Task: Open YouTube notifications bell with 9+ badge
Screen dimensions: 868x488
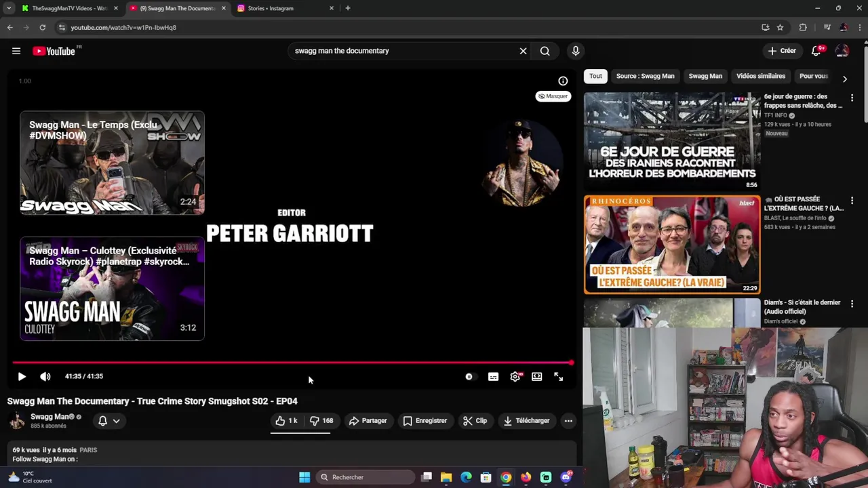Action: (x=817, y=51)
